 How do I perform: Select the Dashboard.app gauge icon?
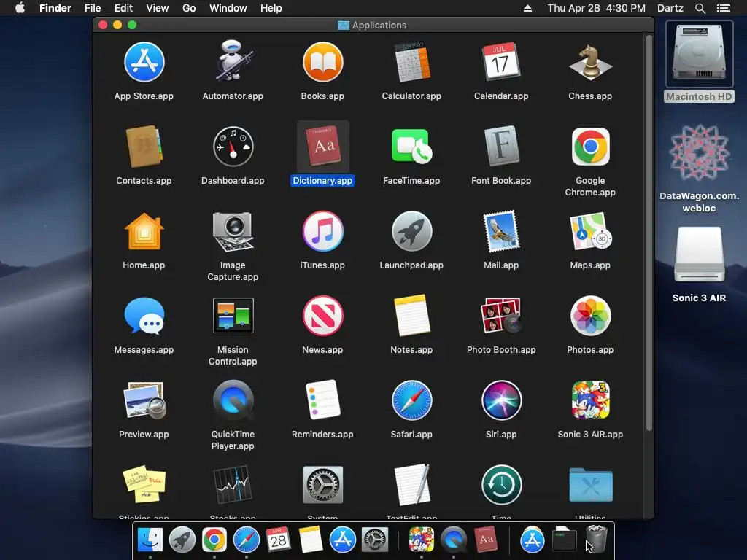(233, 147)
